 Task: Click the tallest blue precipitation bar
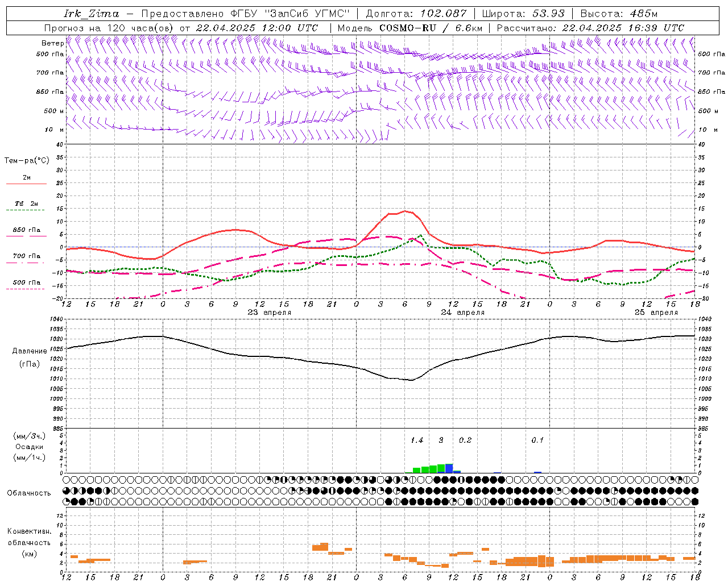click(449, 468)
